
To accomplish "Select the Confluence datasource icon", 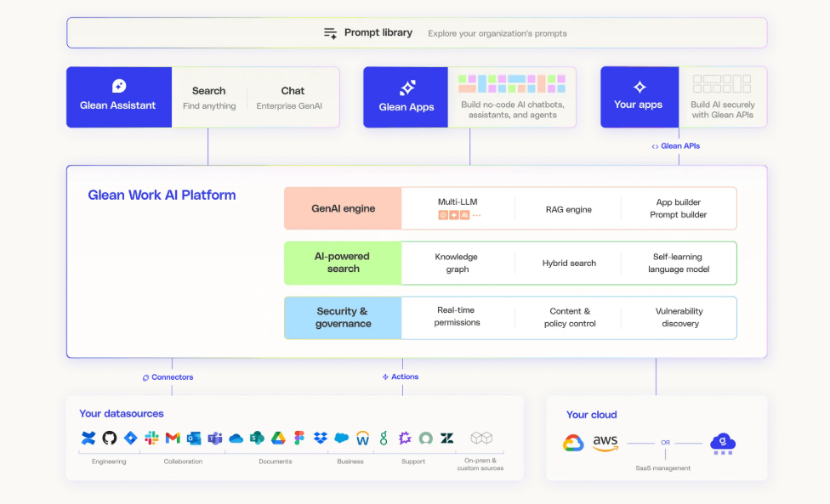I will click(88, 438).
